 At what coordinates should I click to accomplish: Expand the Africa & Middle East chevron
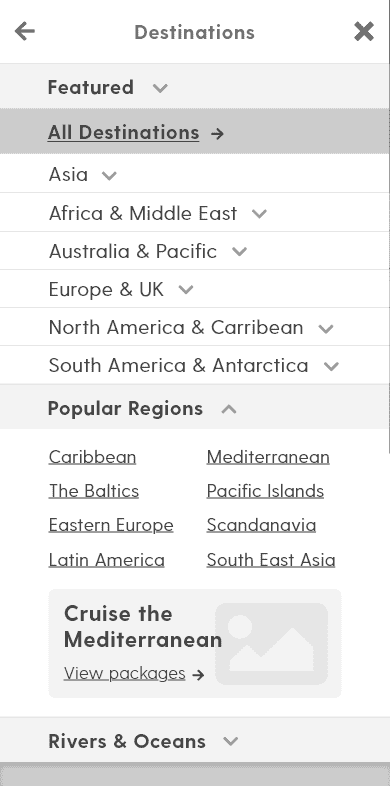point(259,214)
